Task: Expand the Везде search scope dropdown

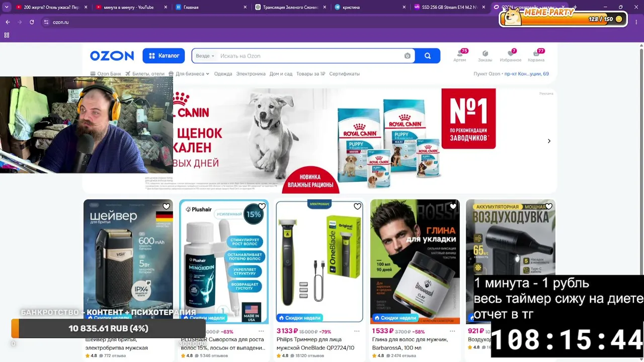Action: click(205, 56)
